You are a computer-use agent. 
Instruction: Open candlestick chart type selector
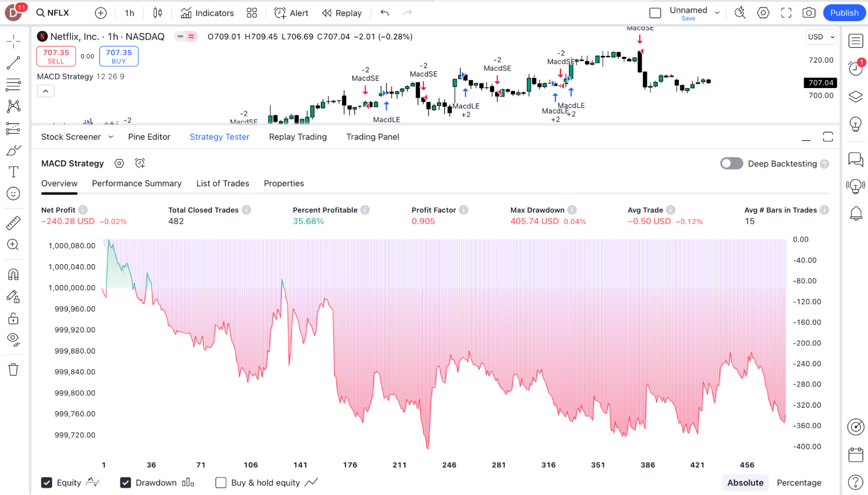pos(158,13)
